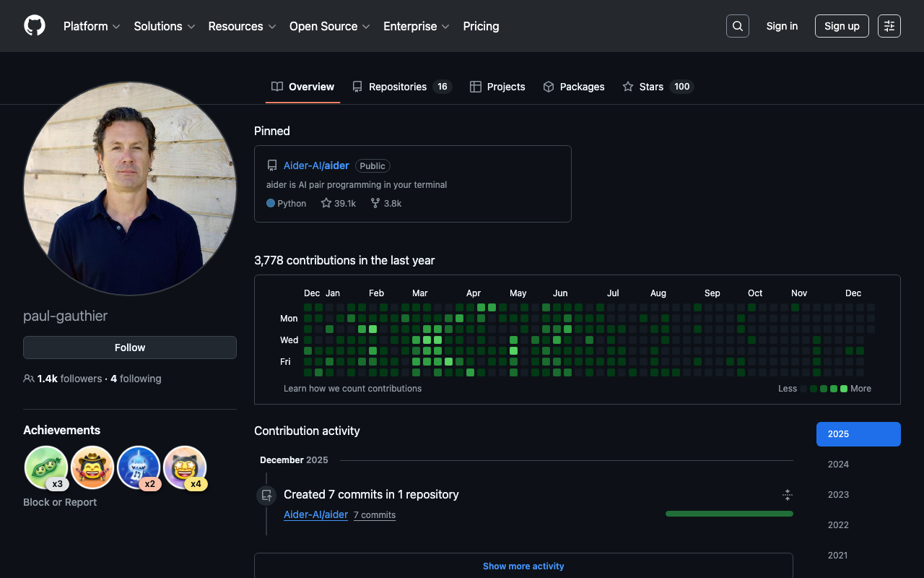Viewport: 924px width, 578px height.
Task: Click the Pair Extraordinaire achievement badge
Action: [x=46, y=467]
